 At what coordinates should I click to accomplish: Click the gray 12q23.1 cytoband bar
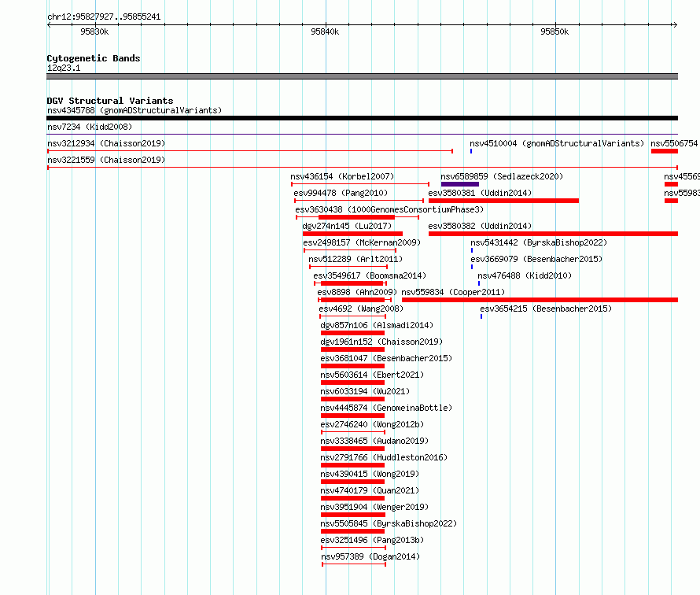coord(362,76)
